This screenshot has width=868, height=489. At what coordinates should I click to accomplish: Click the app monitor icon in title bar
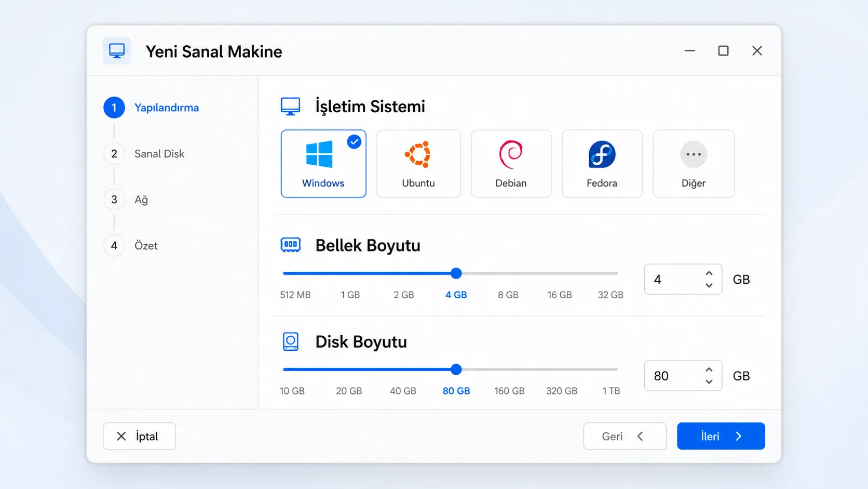[x=117, y=51]
